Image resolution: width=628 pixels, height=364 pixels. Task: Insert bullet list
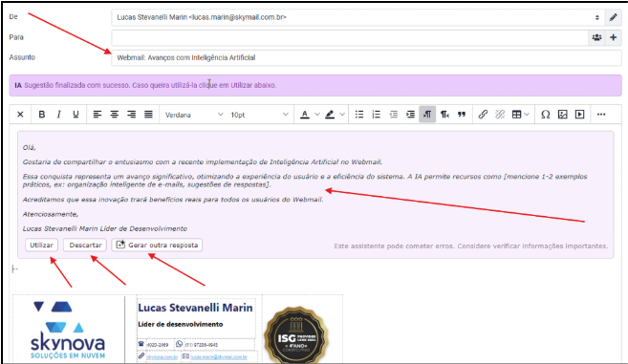pos(359,115)
